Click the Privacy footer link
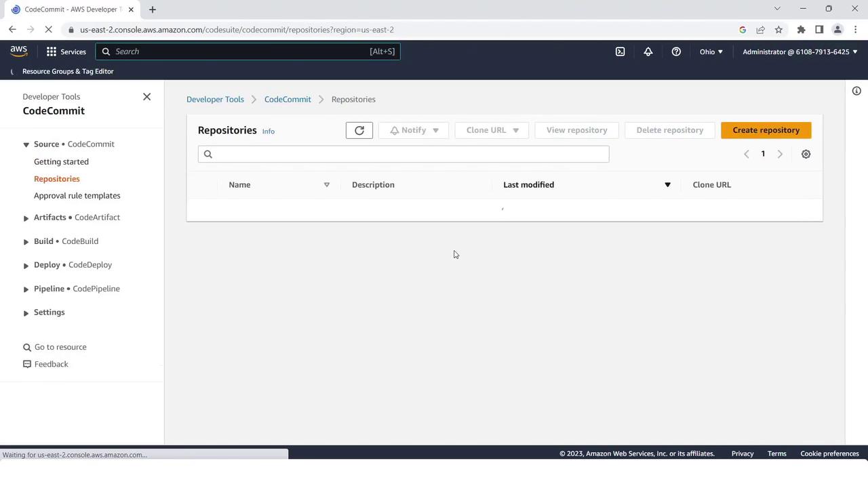The width and height of the screenshot is (868, 488). pos(743,453)
